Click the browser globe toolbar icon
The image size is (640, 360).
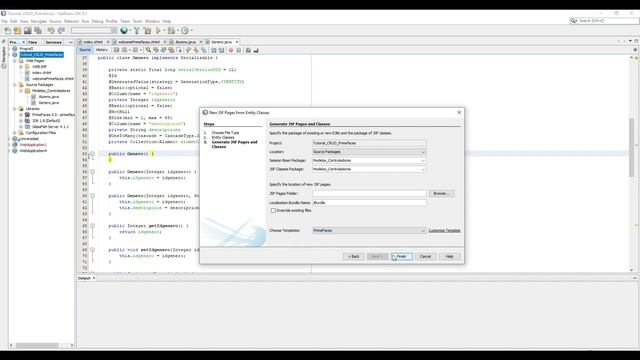pyautogui.click(x=124, y=31)
